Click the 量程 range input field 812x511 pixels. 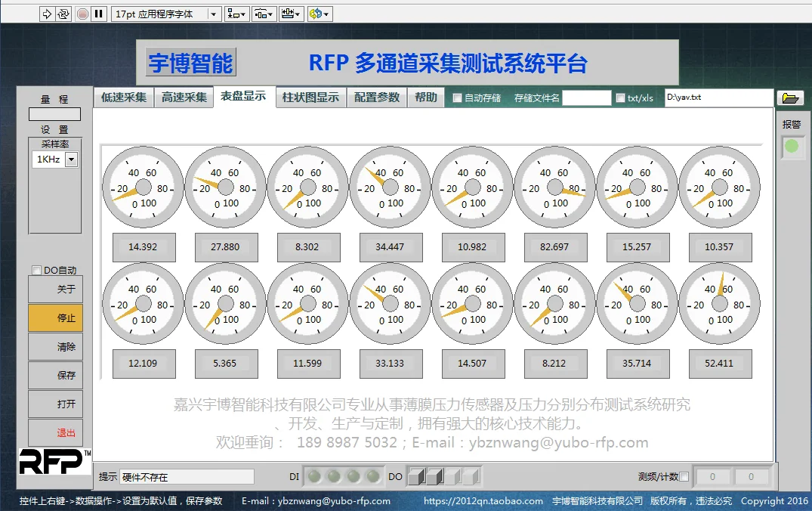55,114
